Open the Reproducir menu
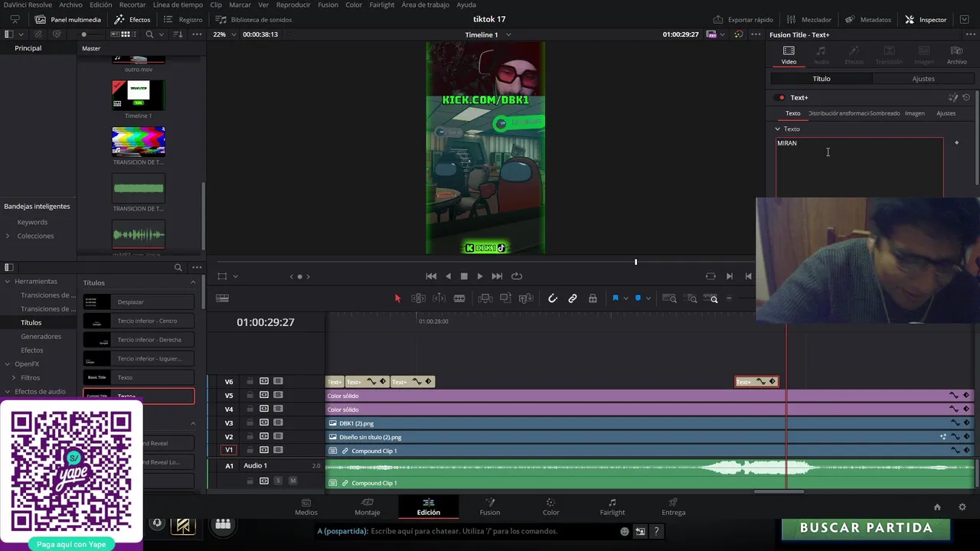This screenshot has width=980, height=551. tap(293, 5)
